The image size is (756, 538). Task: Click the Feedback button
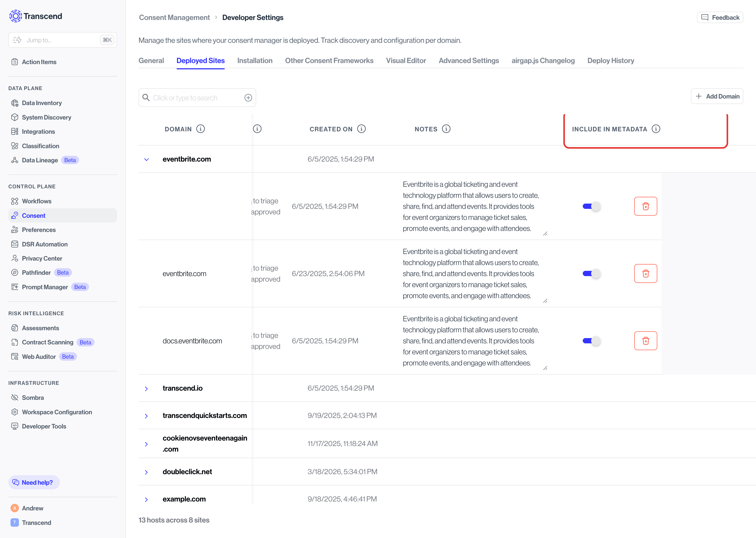click(720, 18)
